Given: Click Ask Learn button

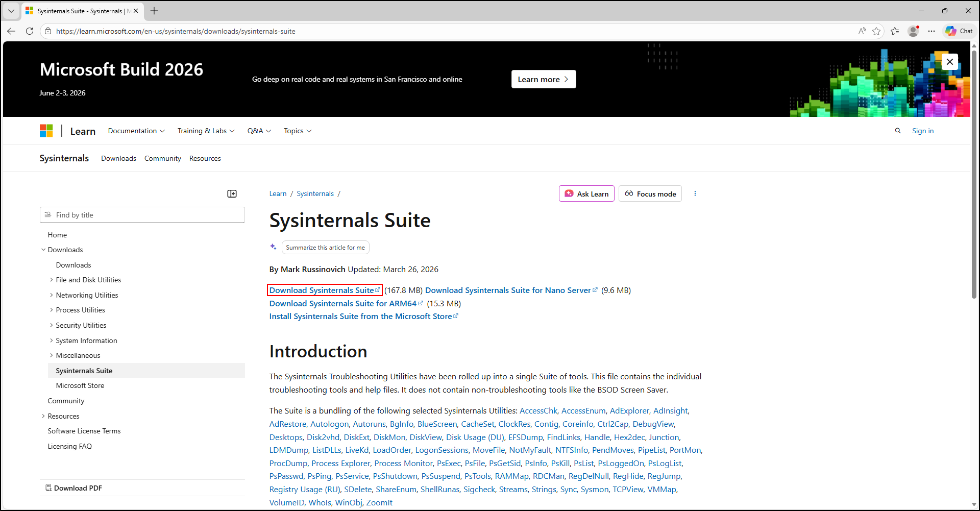Looking at the screenshot, I should pyautogui.click(x=586, y=194).
